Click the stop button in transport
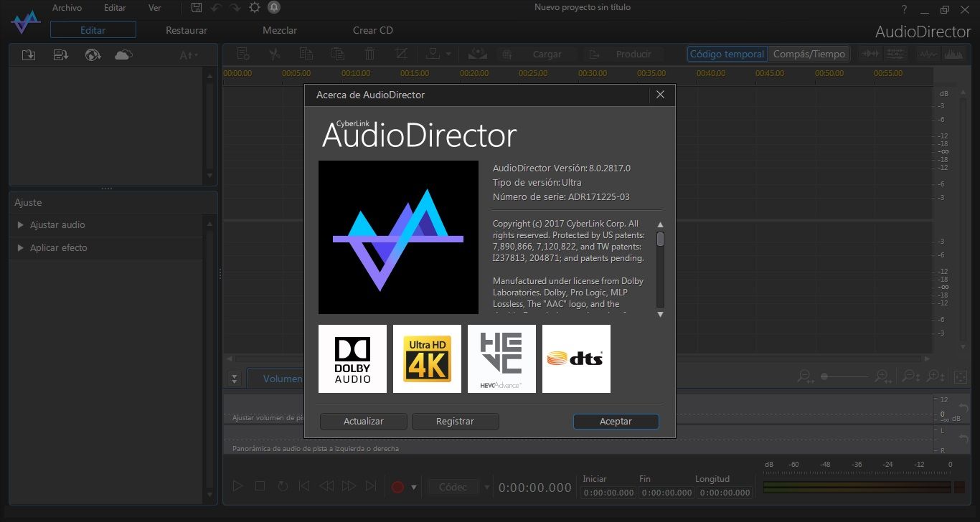Viewport: 980px width, 522px height. 260,486
